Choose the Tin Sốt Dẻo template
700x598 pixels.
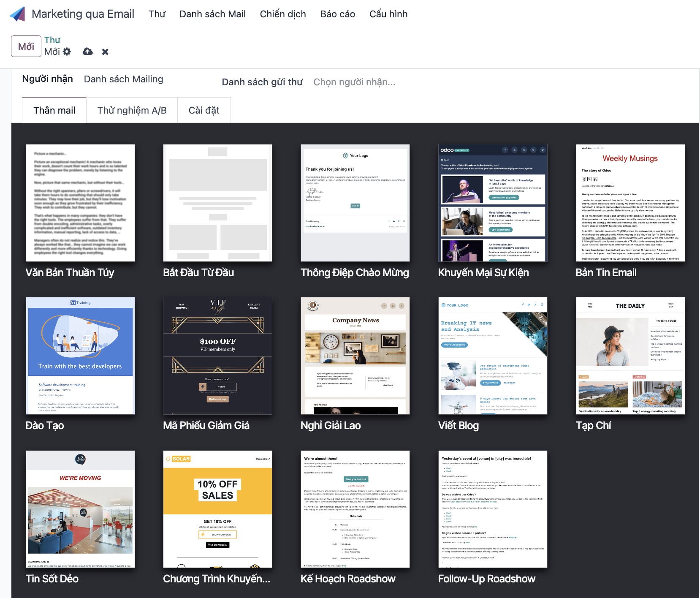(80, 509)
